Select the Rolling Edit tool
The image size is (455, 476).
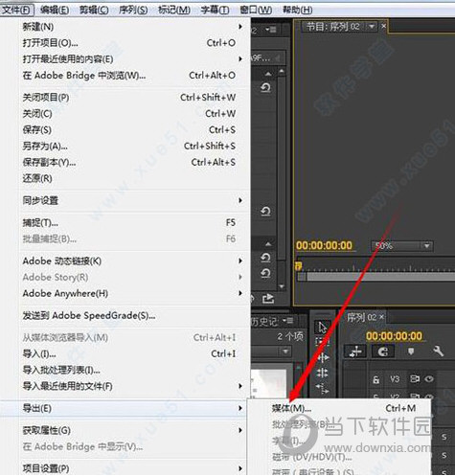pos(322,373)
